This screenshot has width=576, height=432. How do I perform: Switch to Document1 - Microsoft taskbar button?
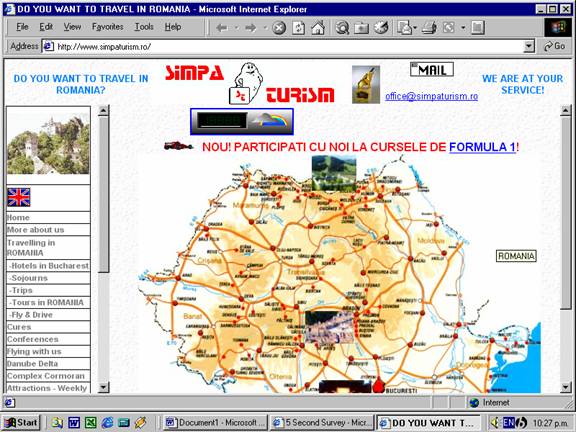pos(216,422)
